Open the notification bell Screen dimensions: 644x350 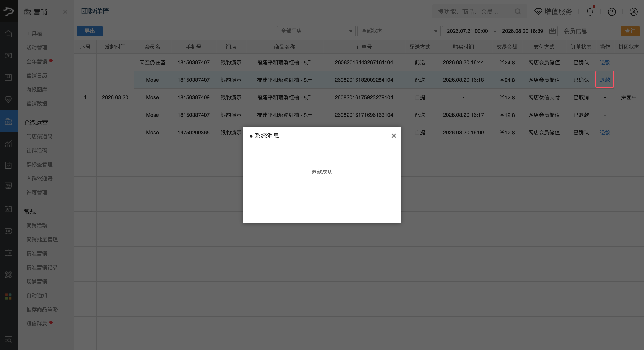point(590,12)
